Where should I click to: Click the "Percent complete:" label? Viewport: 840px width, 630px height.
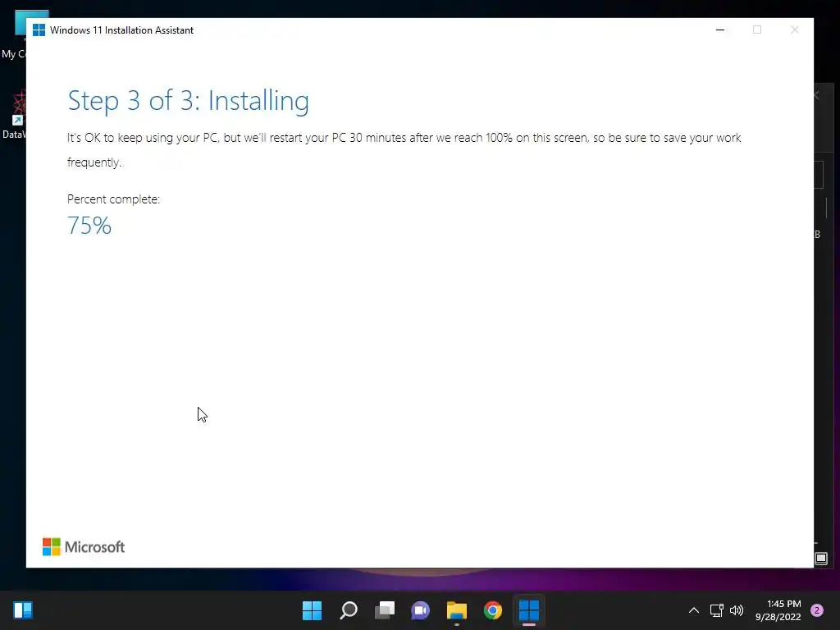tap(113, 199)
